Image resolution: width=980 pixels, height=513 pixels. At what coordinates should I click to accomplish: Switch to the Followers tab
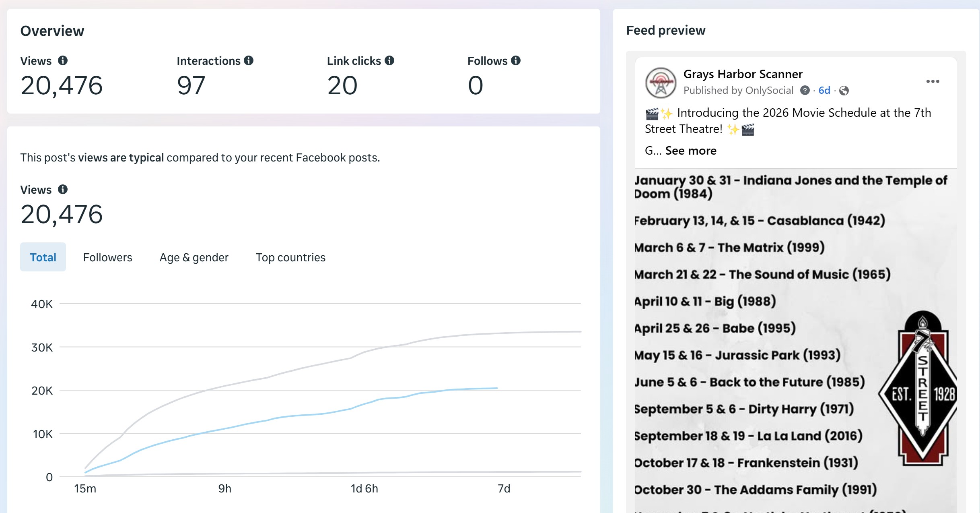[107, 257]
